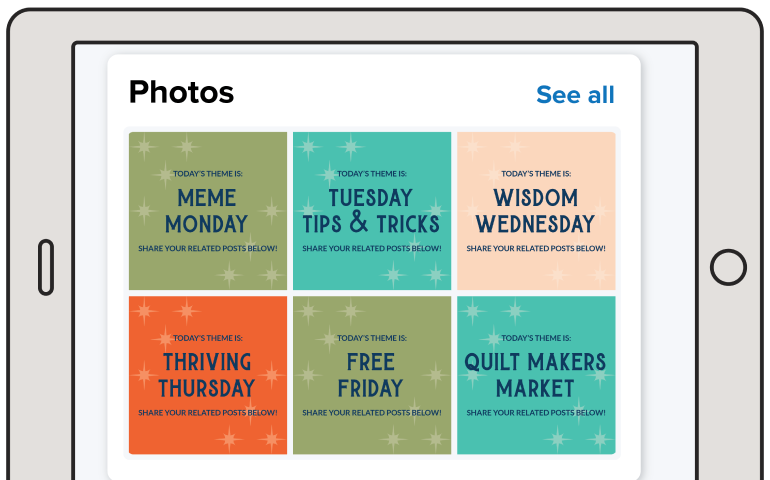Viewport: 770px width, 480px height.
Task: Tap the tablet's side speaker slot
Action: click(x=46, y=267)
